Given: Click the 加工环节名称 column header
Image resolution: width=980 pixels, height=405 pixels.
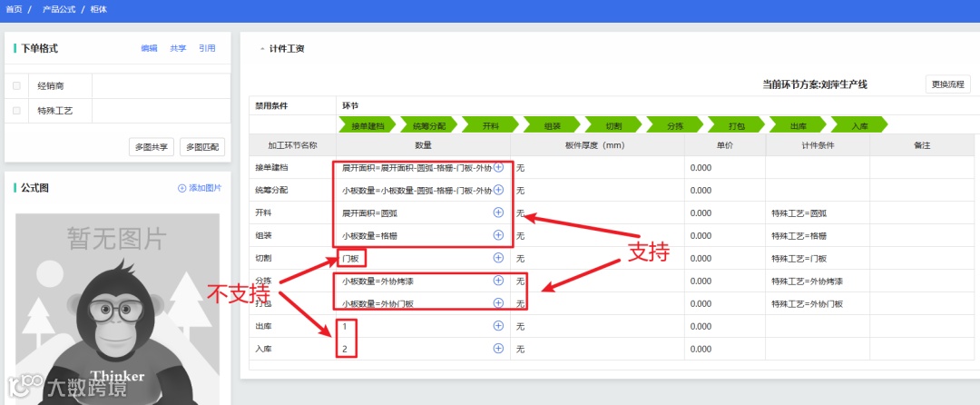Looking at the screenshot, I should (x=292, y=145).
